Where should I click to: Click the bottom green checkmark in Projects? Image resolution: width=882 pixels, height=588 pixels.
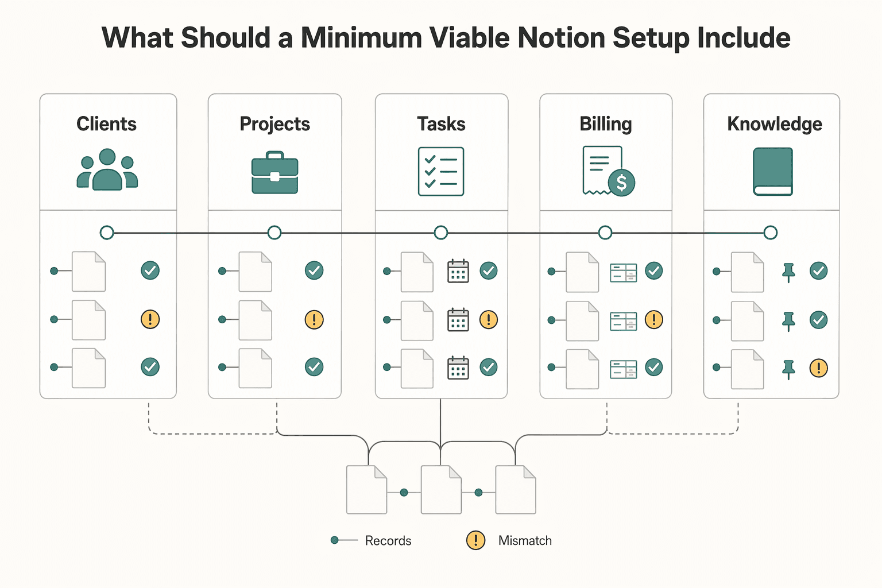click(x=314, y=367)
